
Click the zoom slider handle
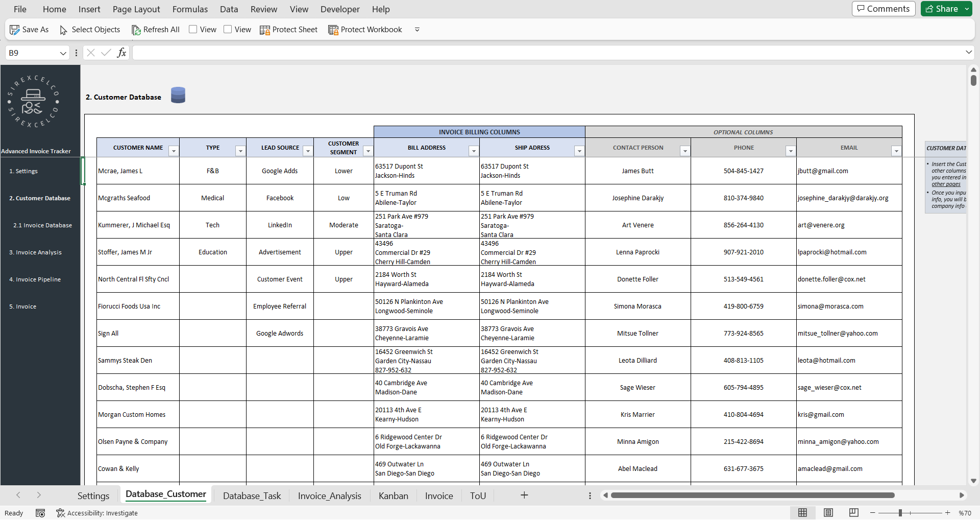coord(900,512)
